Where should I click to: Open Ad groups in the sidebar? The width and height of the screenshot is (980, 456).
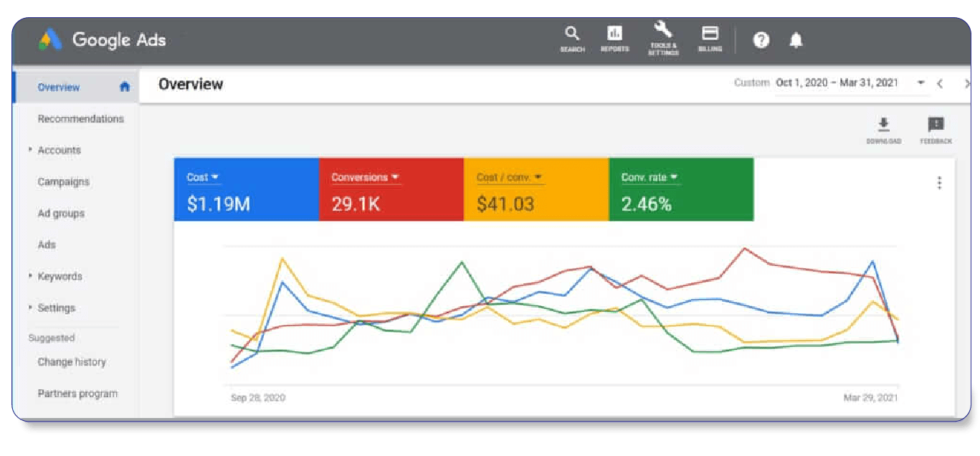(61, 213)
